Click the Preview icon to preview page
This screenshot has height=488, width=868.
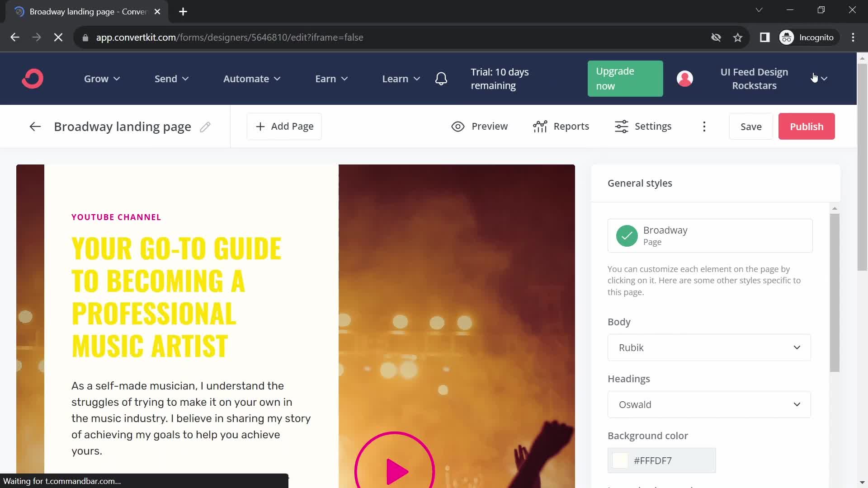pyautogui.click(x=458, y=127)
